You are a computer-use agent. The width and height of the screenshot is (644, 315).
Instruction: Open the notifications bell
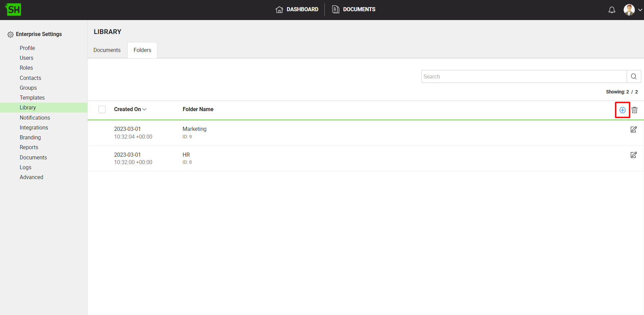point(612,10)
